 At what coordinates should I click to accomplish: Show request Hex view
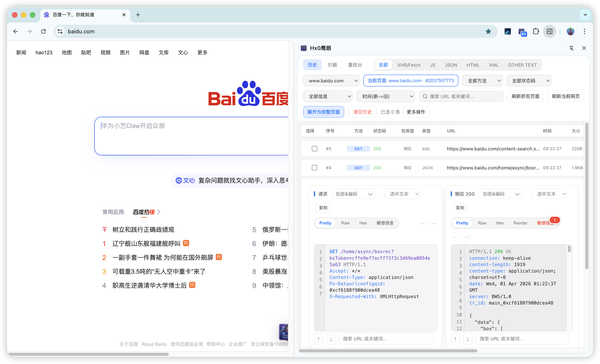tap(363, 223)
